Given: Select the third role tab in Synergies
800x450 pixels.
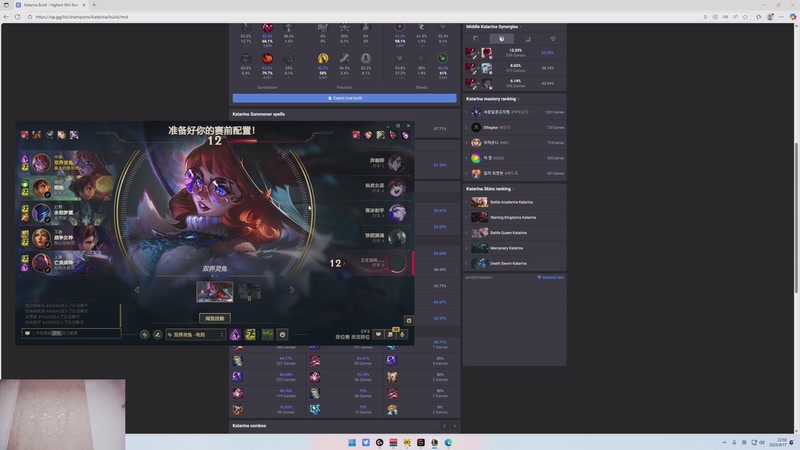Looking at the screenshot, I should (528, 39).
